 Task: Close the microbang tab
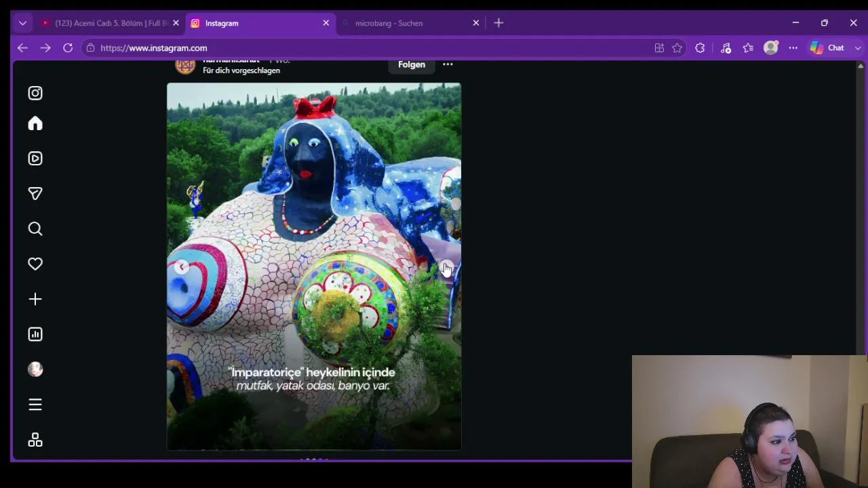click(476, 23)
